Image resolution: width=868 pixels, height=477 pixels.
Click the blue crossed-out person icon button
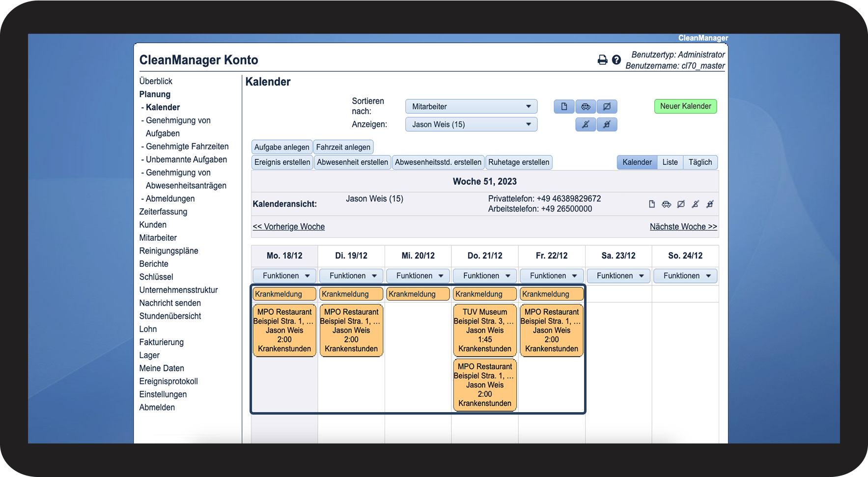pyautogui.click(x=586, y=124)
